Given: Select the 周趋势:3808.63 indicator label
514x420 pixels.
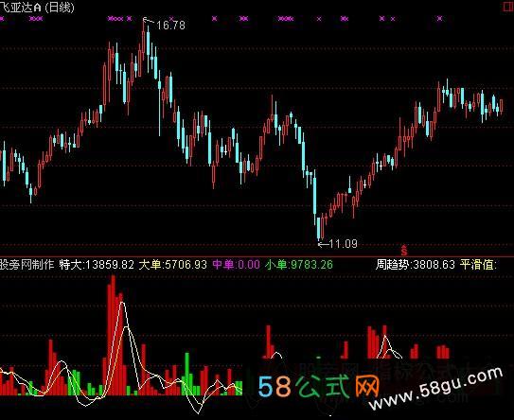Looking at the screenshot, I should point(415,264).
